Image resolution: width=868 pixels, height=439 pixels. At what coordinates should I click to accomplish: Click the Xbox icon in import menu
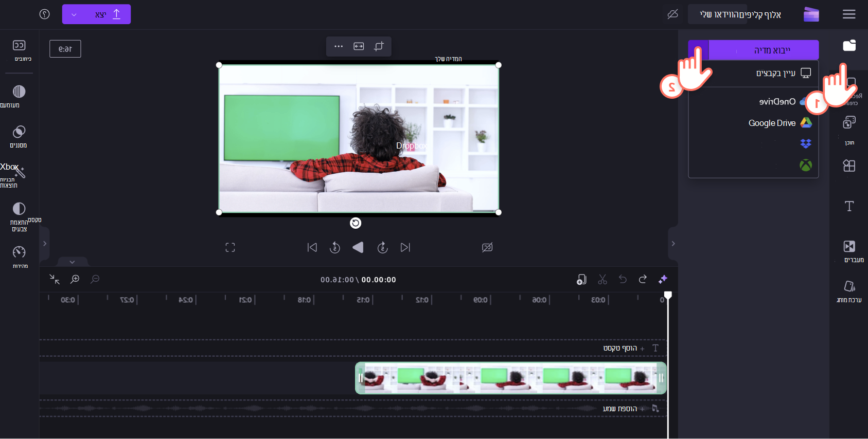click(x=806, y=165)
